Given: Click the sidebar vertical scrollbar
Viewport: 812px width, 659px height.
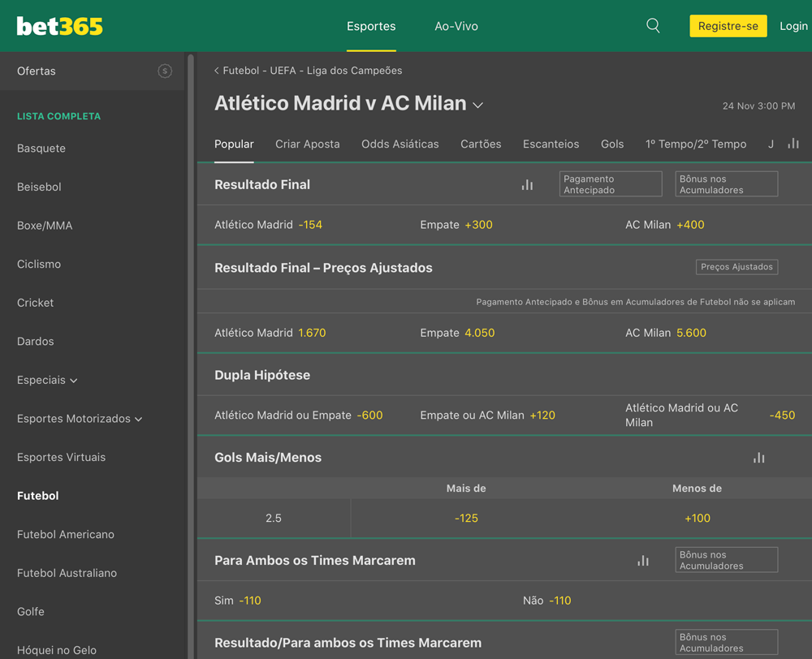Looking at the screenshot, I should [x=191, y=357].
